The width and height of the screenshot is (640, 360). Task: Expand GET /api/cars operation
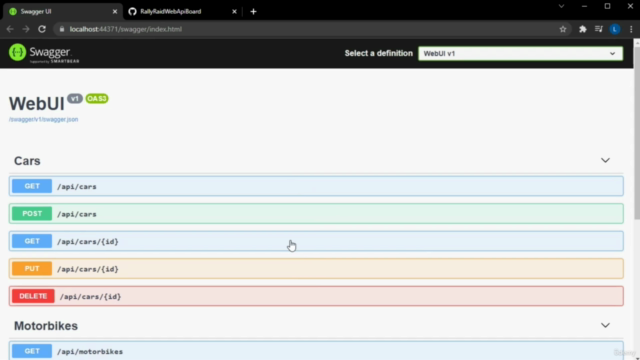(x=316, y=186)
